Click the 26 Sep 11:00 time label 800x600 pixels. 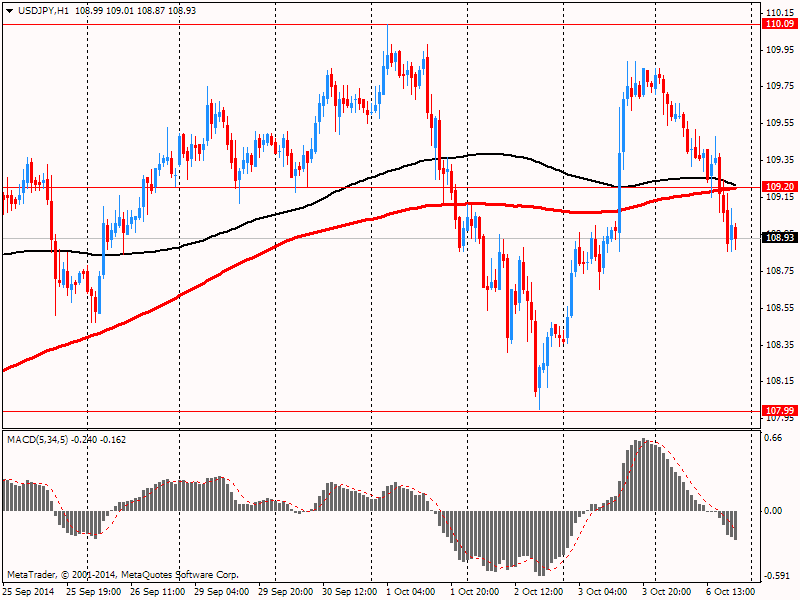click(x=158, y=592)
